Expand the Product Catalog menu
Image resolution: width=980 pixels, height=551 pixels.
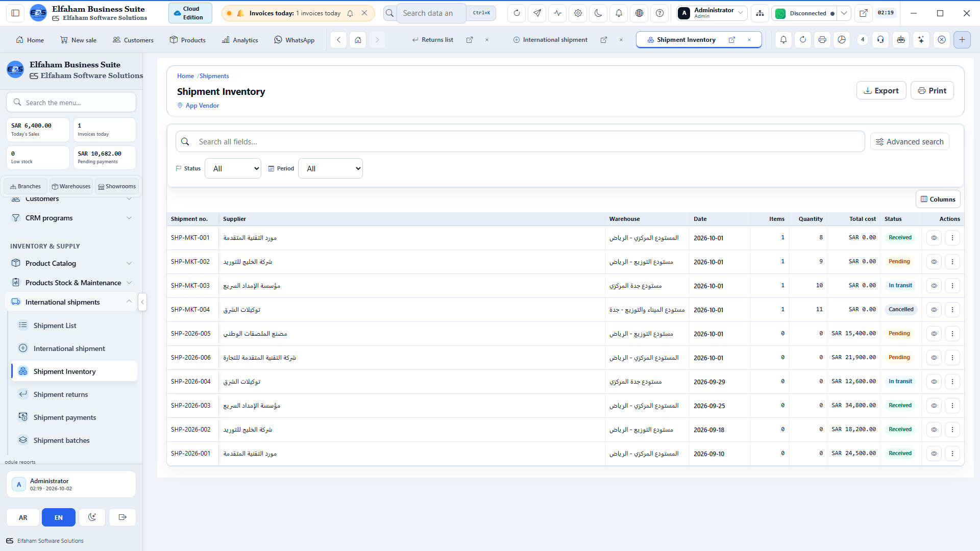click(71, 263)
